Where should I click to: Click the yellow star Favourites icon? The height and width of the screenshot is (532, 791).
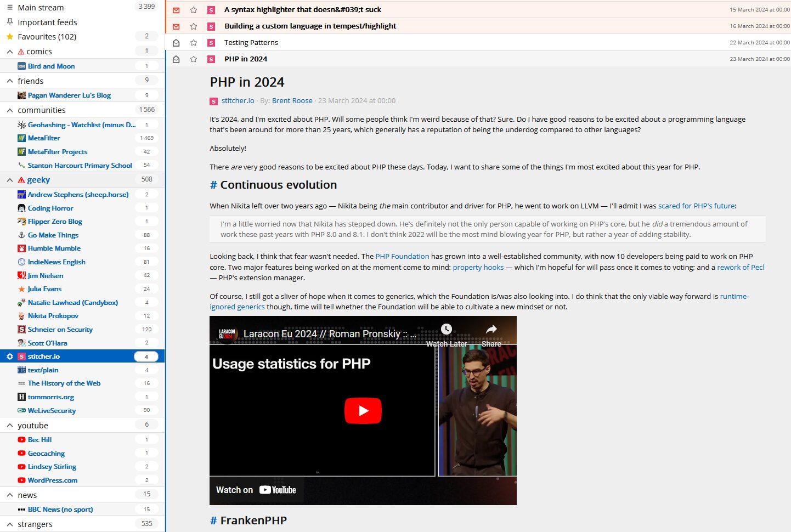pyautogui.click(x=9, y=37)
